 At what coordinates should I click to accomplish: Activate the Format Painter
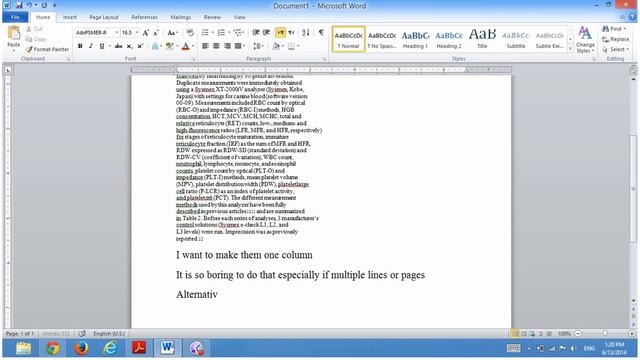tap(47, 49)
